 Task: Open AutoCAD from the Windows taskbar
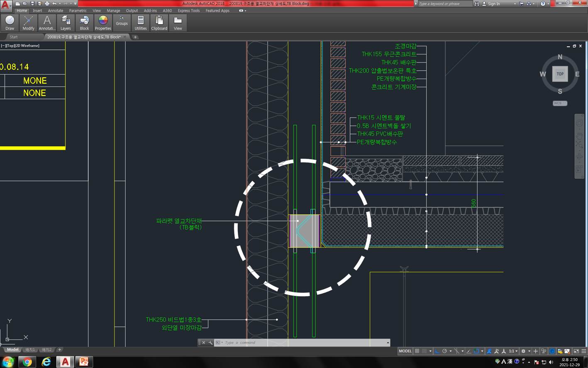coord(65,362)
